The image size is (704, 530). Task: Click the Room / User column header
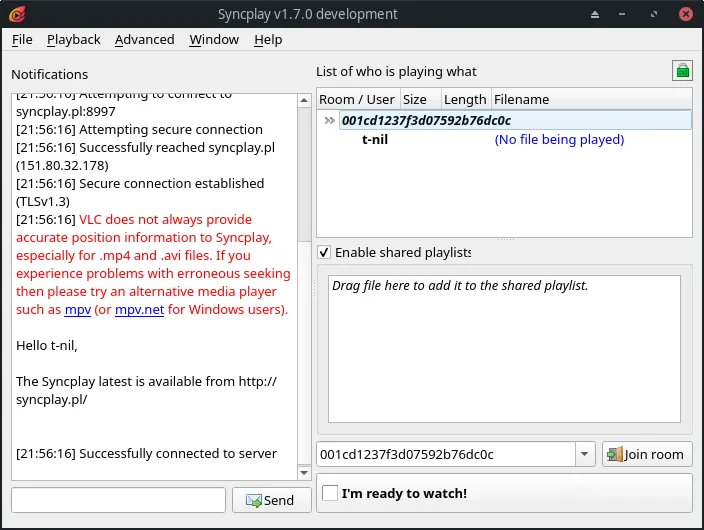pos(356,99)
